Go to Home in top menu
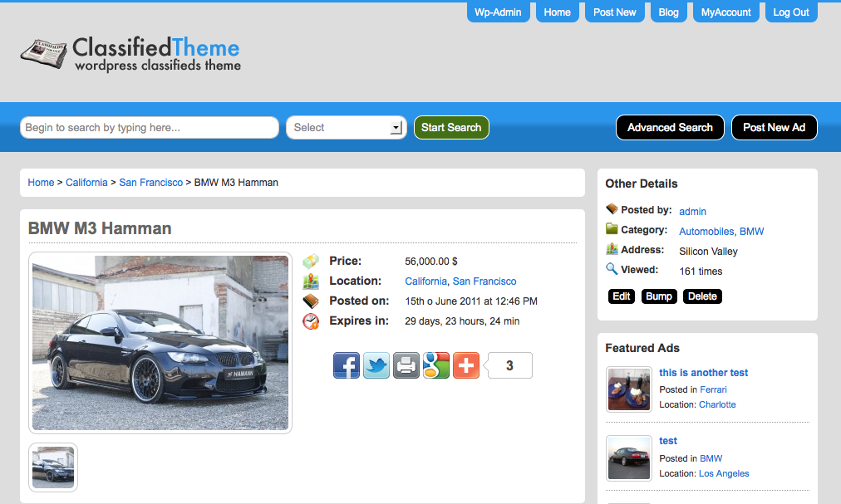The width and height of the screenshot is (841, 504). pos(558,12)
